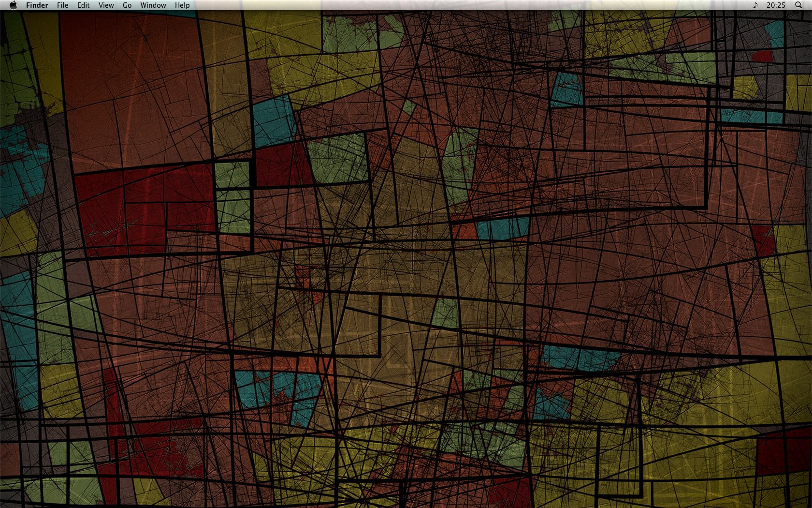812x508 pixels.
Task: Click the 20:25 clock in menu bar
Action: click(x=776, y=5)
